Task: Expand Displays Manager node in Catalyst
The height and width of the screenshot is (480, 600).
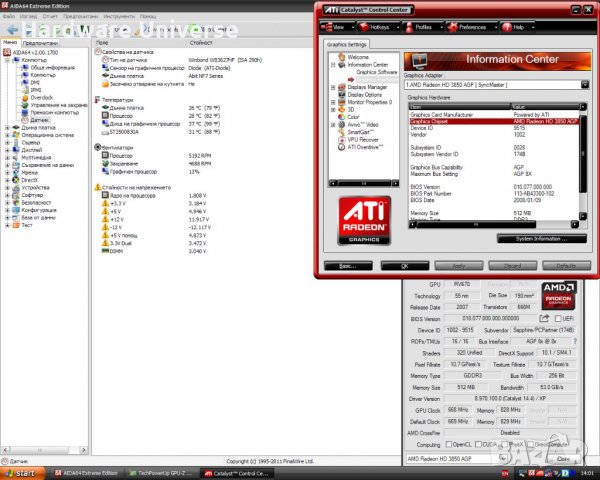Action: 333,87
